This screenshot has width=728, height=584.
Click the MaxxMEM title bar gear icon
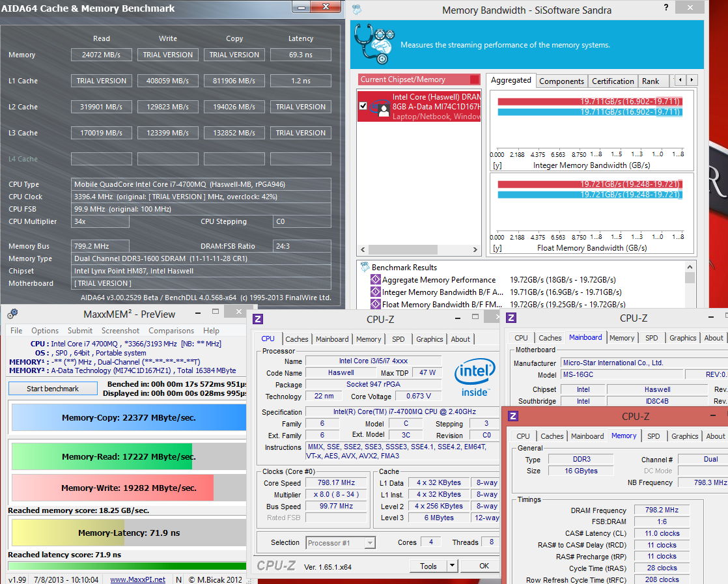click(12, 314)
